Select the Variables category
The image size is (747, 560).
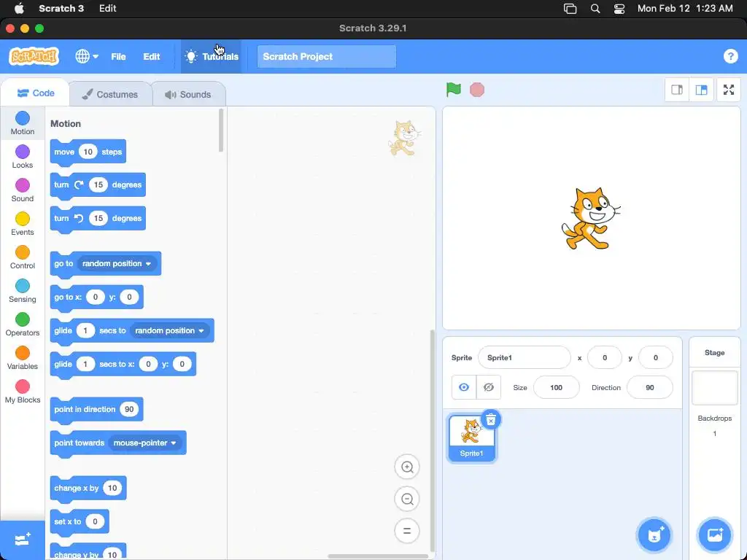pos(23,358)
